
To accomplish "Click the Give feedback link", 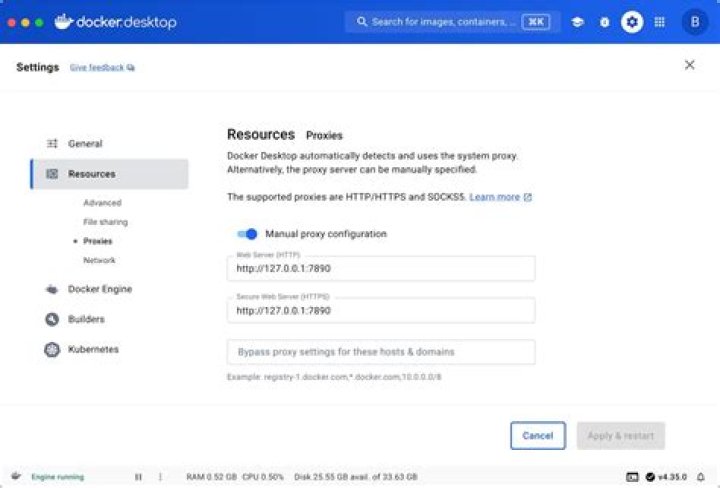I will [97, 68].
